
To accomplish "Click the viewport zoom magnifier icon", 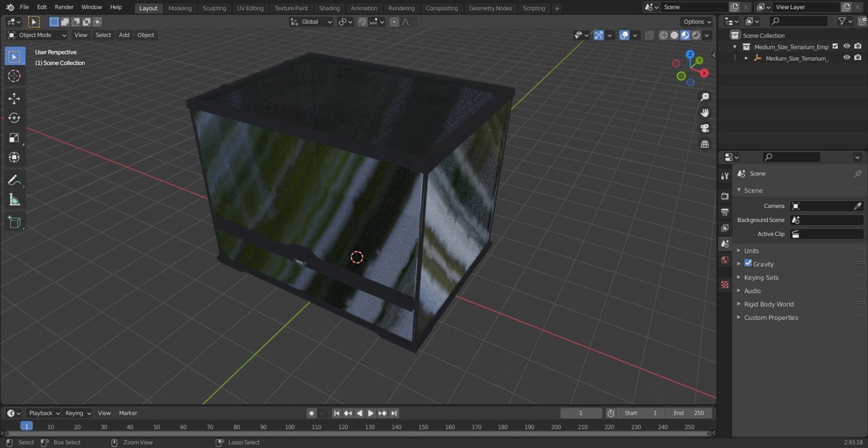I will coord(704,97).
